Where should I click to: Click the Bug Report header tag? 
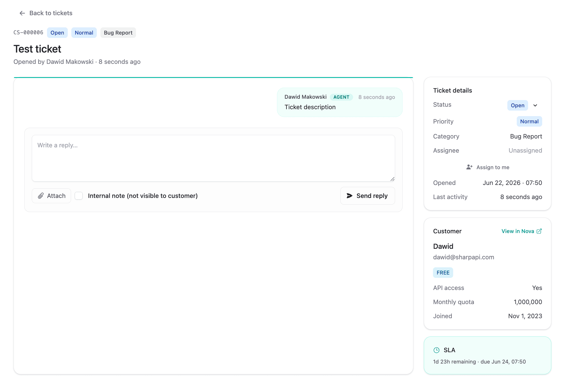click(x=118, y=33)
